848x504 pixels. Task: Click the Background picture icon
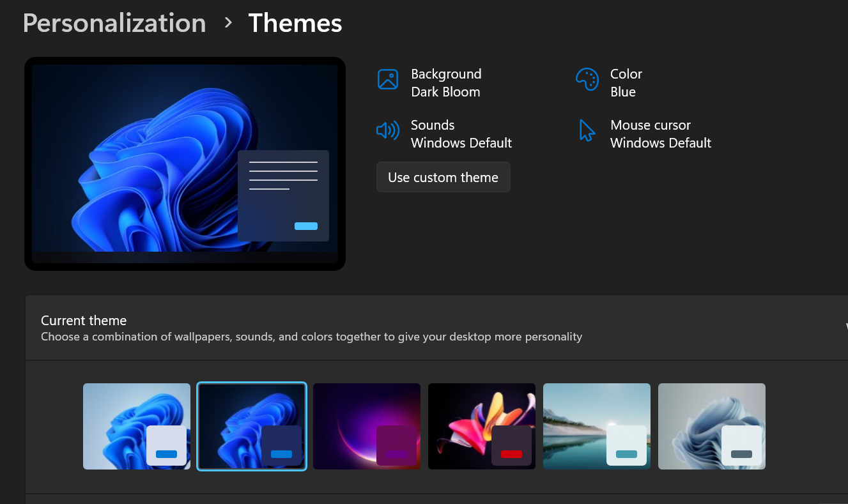pyautogui.click(x=388, y=79)
